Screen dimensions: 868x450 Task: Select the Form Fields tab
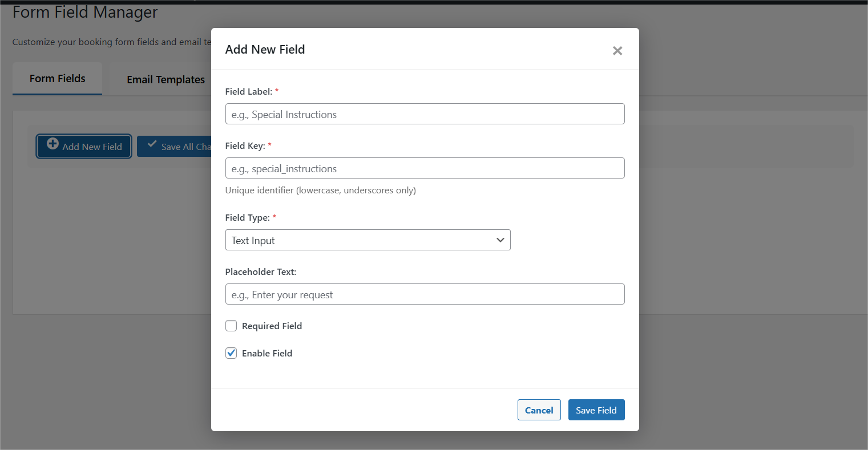57,78
